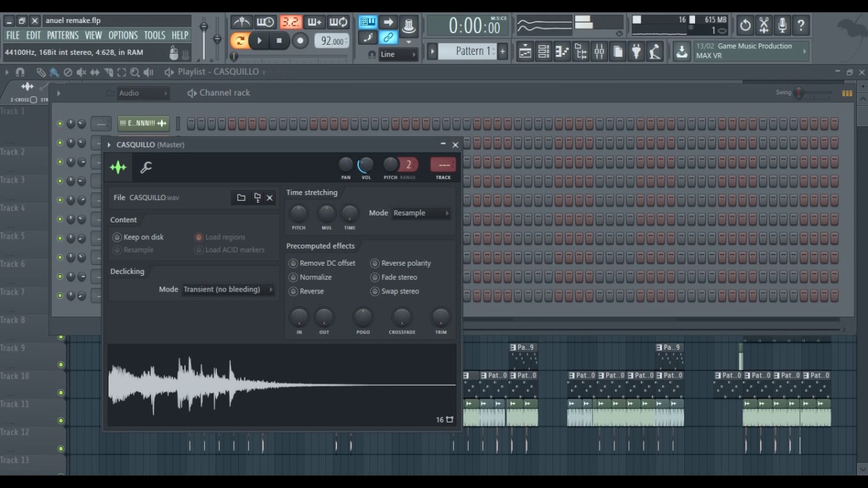This screenshot has width=868, height=488.
Task: Select the playlist Draw pencil tool
Action: [x=41, y=72]
